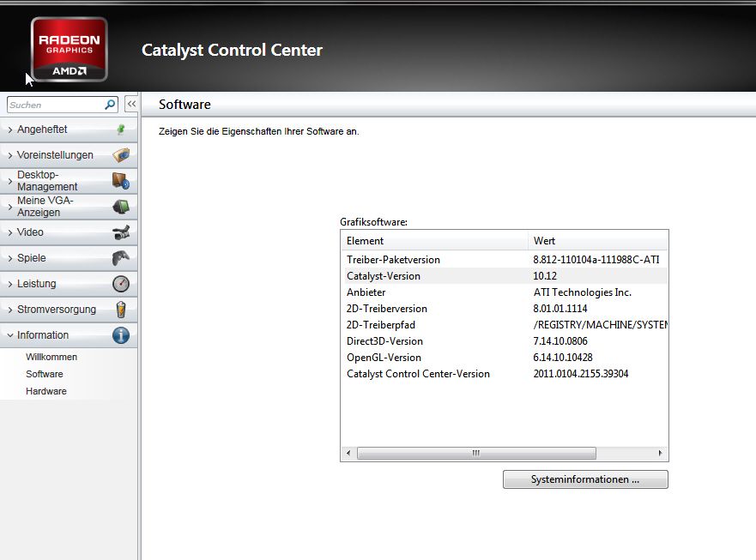Select the Angeheftet menu label

(x=42, y=129)
